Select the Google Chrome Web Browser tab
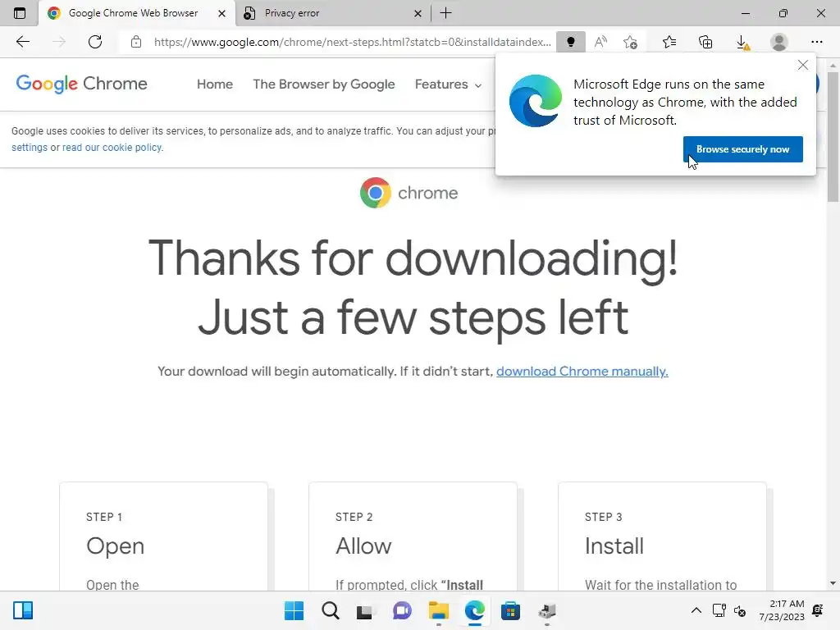The image size is (840, 630). 137,13
